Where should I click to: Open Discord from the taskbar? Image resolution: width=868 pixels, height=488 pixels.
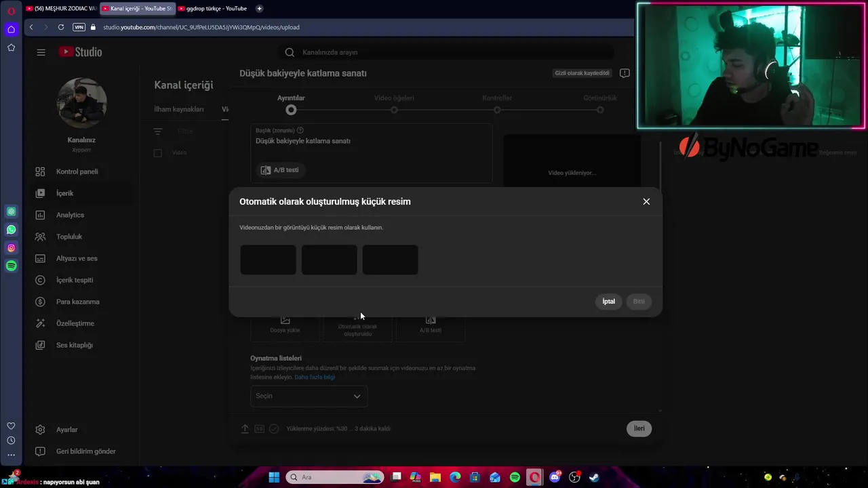click(x=555, y=477)
